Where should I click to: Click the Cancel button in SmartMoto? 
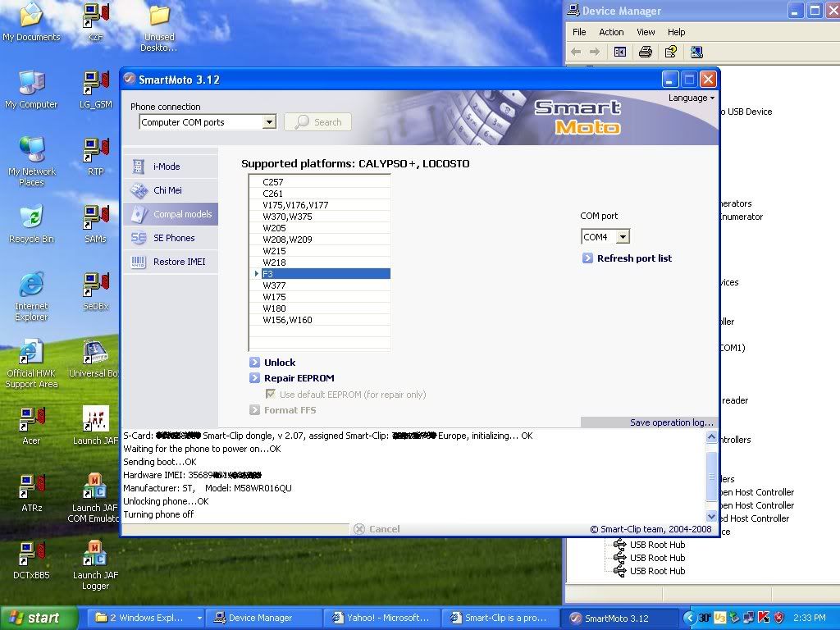point(377,529)
